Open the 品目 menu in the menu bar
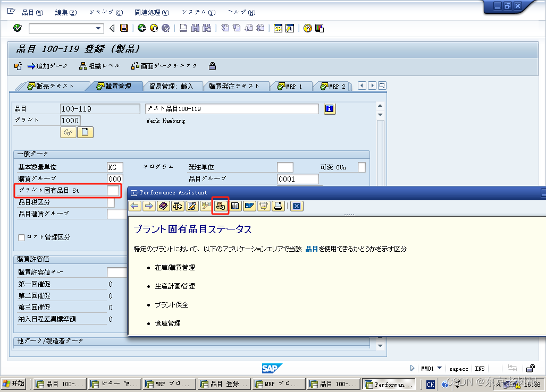Image resolution: width=546 pixels, height=392 pixels. coord(32,13)
